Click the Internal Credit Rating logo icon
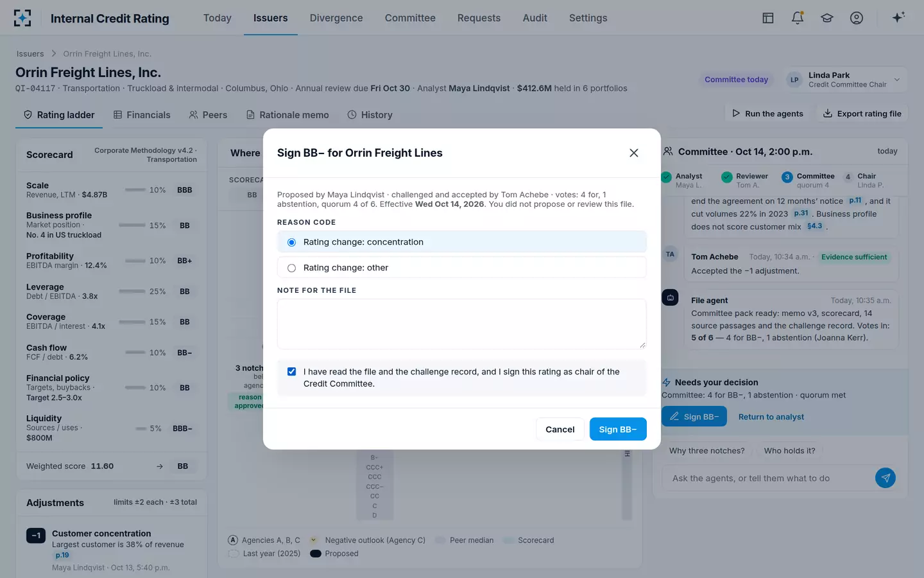This screenshot has height=578, width=924. point(22,18)
